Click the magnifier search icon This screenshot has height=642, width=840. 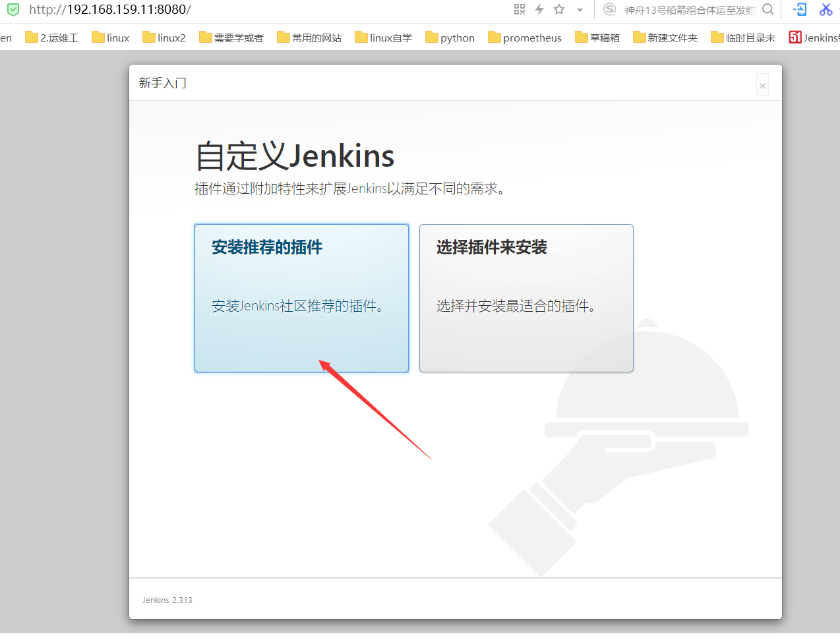tap(767, 9)
